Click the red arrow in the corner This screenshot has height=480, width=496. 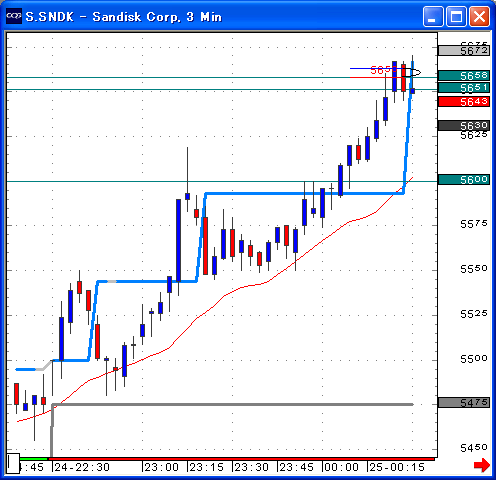[x=481, y=465]
